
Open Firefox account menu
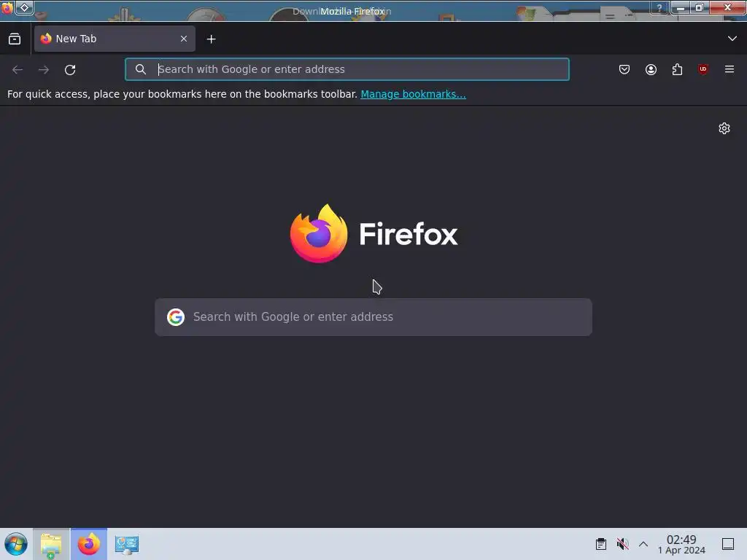pyautogui.click(x=651, y=69)
